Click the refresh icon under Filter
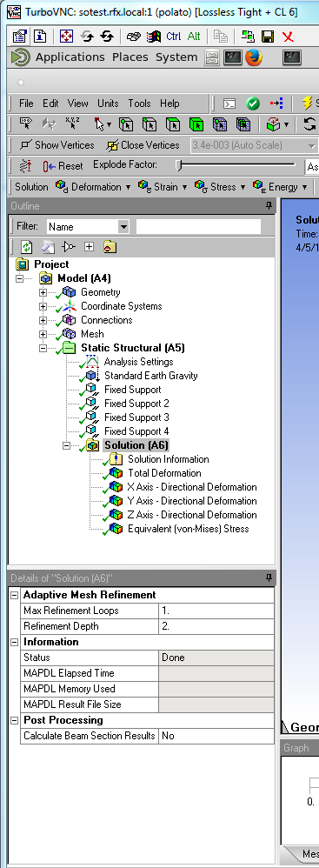 click(x=27, y=247)
